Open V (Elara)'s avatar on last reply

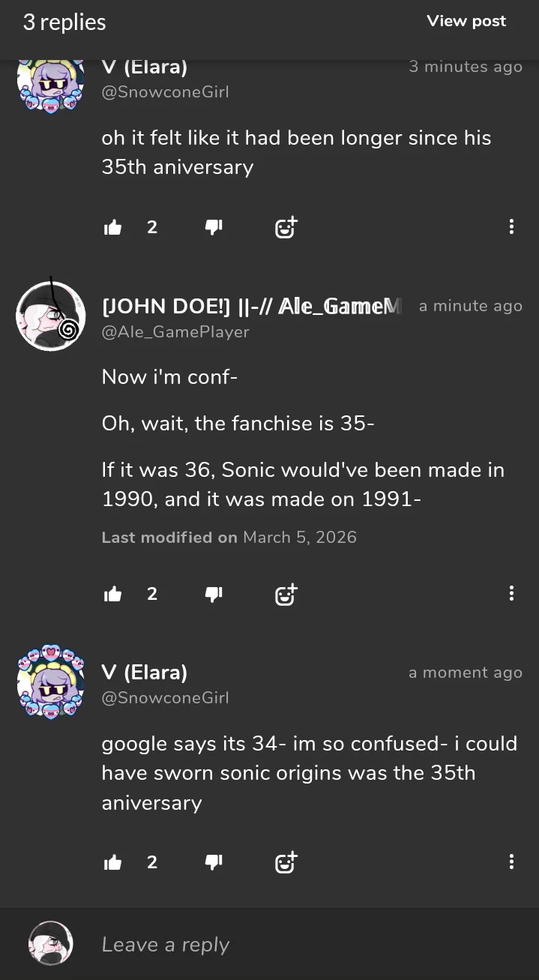[x=51, y=682]
